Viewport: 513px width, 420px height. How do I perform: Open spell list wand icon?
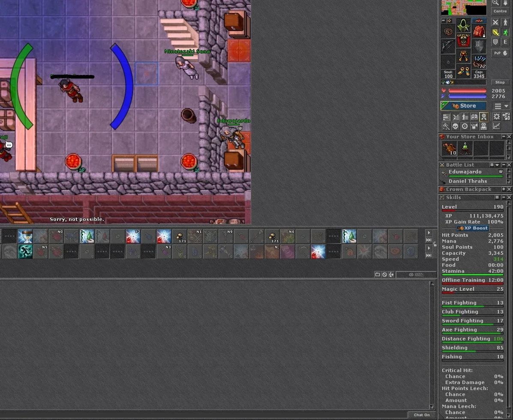(x=446, y=126)
